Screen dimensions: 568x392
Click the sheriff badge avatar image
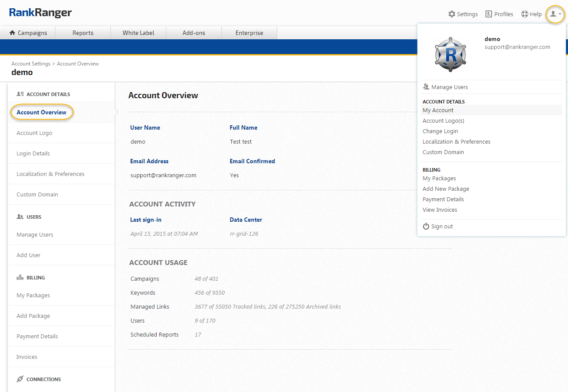tap(450, 55)
